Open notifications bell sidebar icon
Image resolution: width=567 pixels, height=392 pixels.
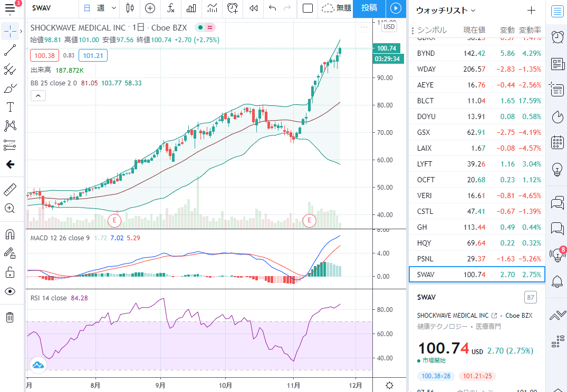[x=557, y=281]
